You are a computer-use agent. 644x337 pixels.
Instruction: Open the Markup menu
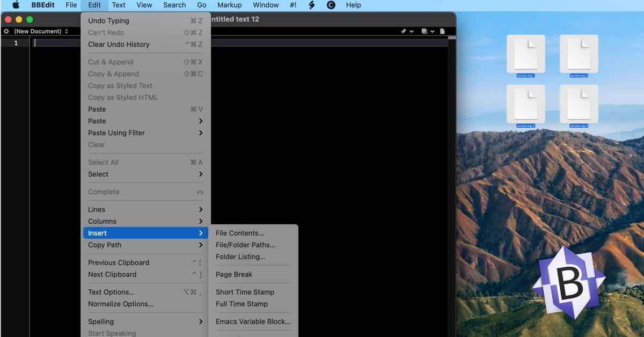[229, 5]
